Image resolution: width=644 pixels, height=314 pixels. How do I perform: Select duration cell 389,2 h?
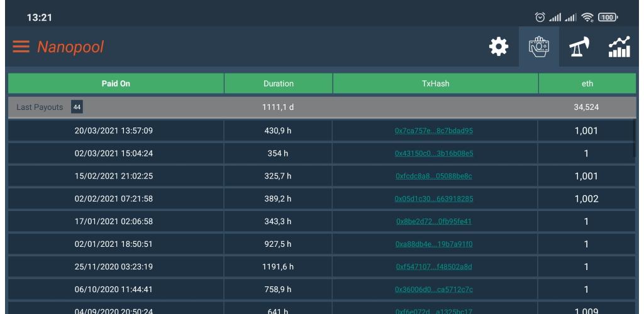(277, 199)
